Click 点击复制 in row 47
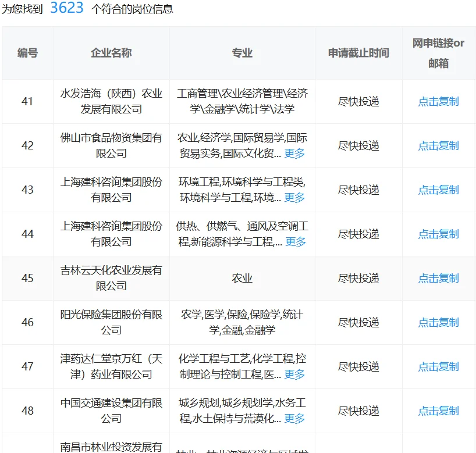Viewport: 476px width, 453px height. [438, 366]
